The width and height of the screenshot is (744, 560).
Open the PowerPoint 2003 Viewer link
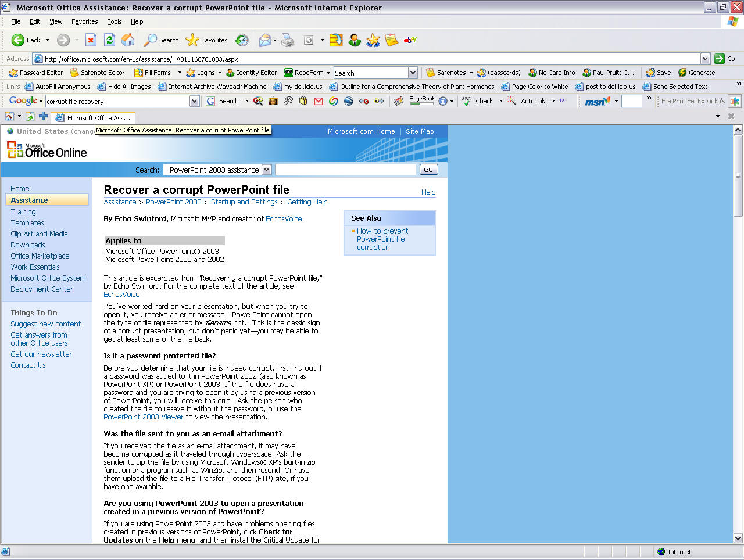click(144, 417)
